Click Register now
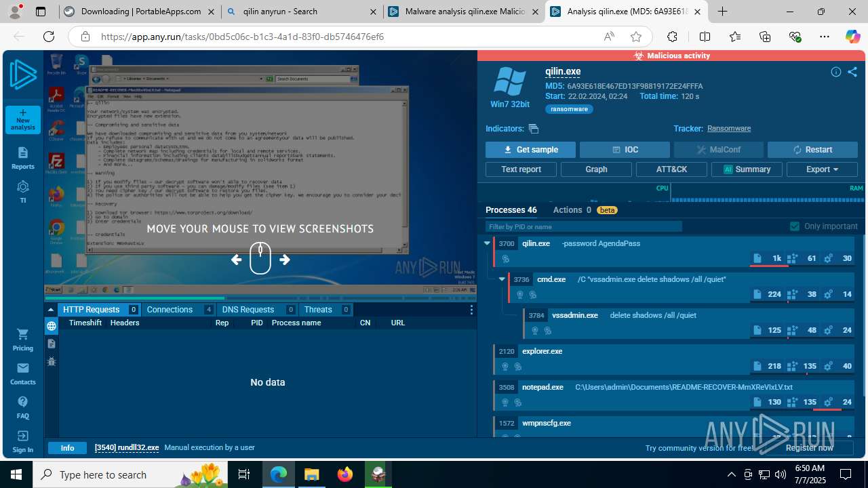Screen dimensions: 868x488 (810, 448)
